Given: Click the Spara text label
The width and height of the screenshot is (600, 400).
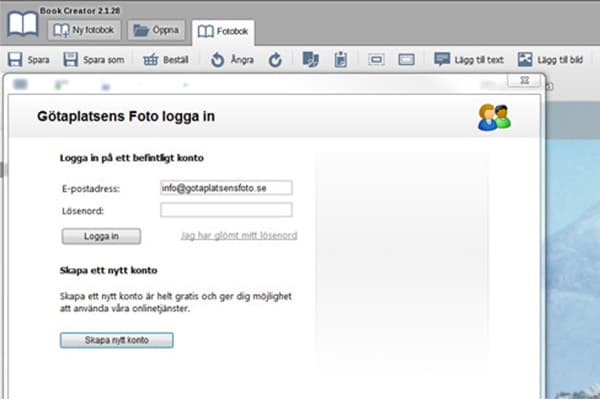Looking at the screenshot, I should click(x=38, y=60).
